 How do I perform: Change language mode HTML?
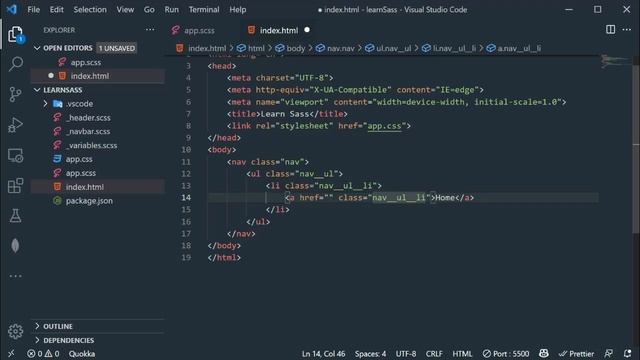pos(462,353)
